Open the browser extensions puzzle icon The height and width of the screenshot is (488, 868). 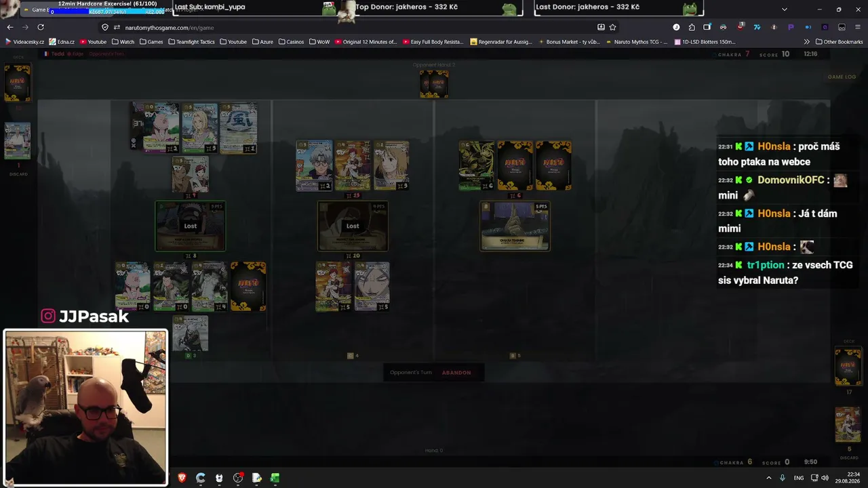[x=692, y=27]
